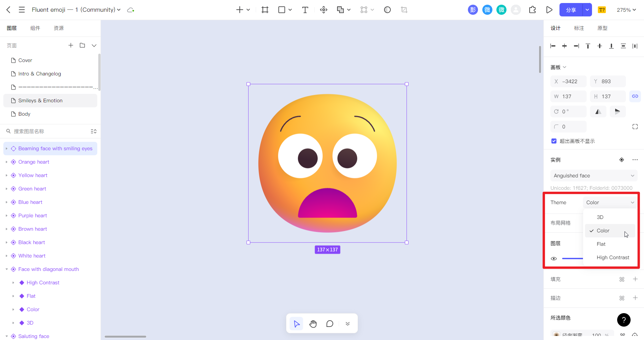The height and width of the screenshot is (340, 644).
Task: Open the Body page
Action: [x=50, y=114]
